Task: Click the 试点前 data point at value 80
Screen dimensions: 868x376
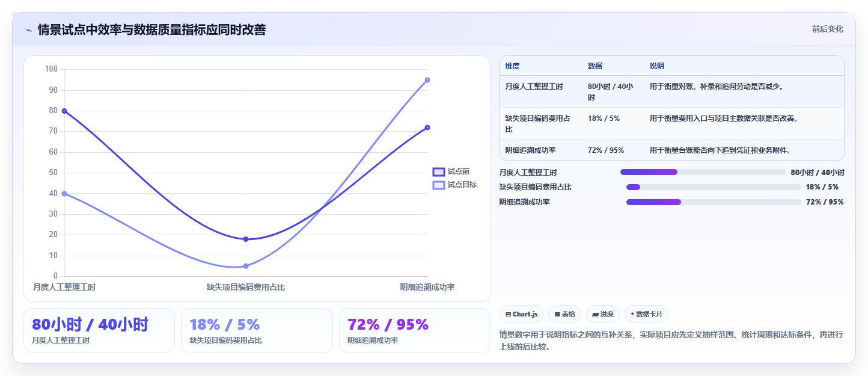Action: pos(64,111)
